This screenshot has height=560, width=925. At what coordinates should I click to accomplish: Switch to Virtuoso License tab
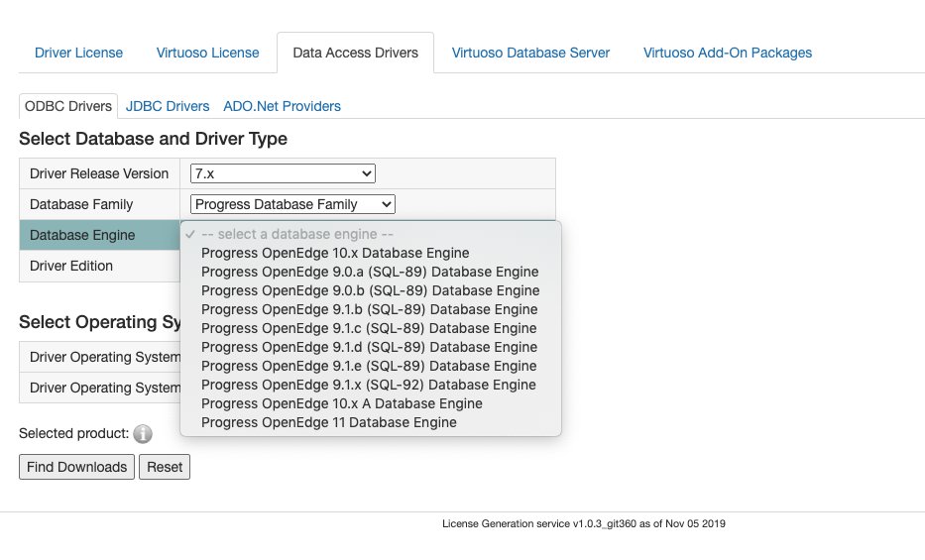point(207,53)
